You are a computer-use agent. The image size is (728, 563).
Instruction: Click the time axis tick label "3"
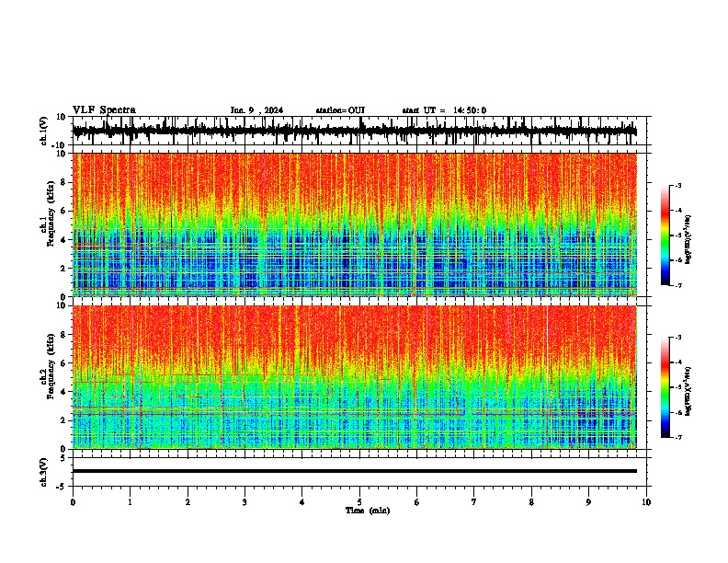(245, 502)
